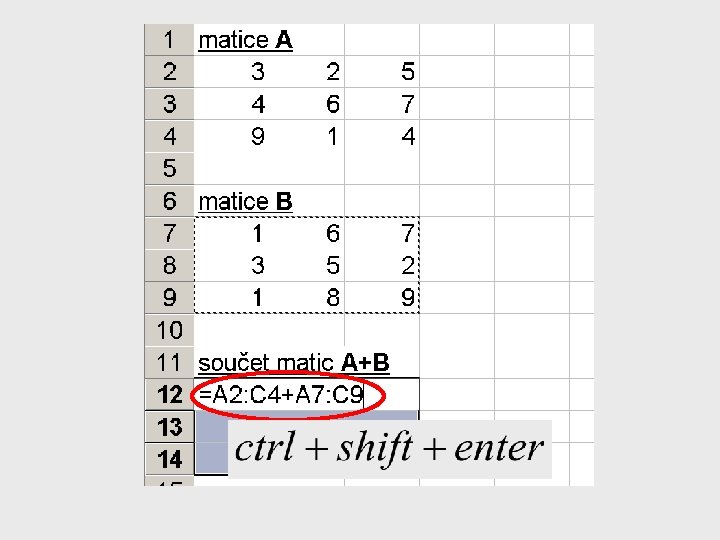Click the formula cell =A2:C4+A7:C9
720x540 pixels.
coord(281,394)
